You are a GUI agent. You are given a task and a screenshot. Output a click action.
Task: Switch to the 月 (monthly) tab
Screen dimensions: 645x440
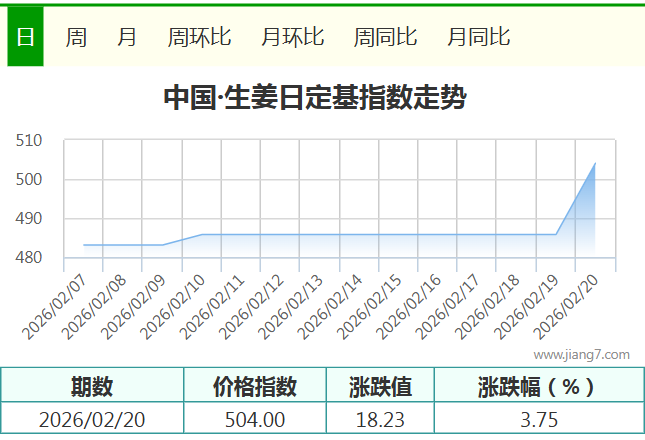pyautogui.click(x=127, y=37)
